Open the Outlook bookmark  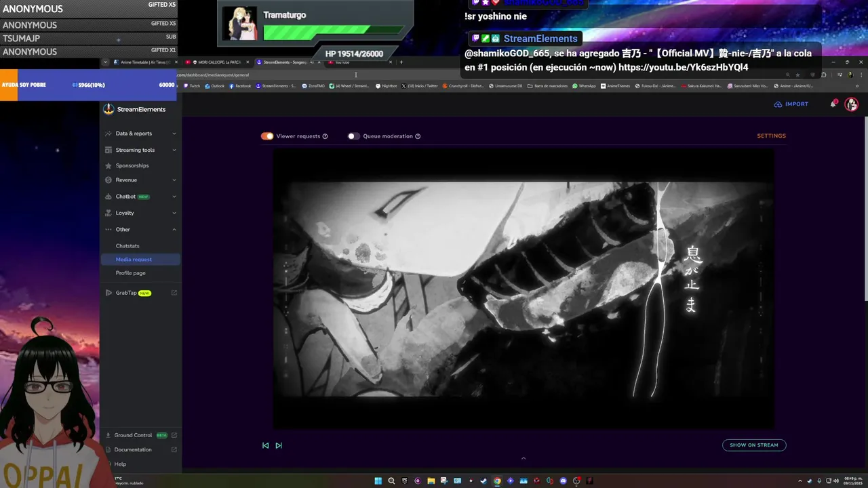tap(214, 86)
